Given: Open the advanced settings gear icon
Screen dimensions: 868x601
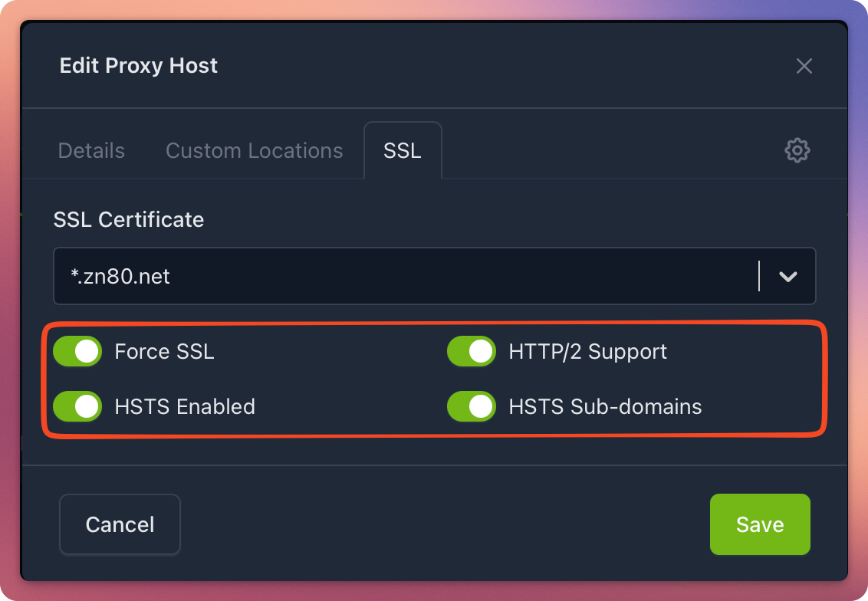Looking at the screenshot, I should (797, 150).
